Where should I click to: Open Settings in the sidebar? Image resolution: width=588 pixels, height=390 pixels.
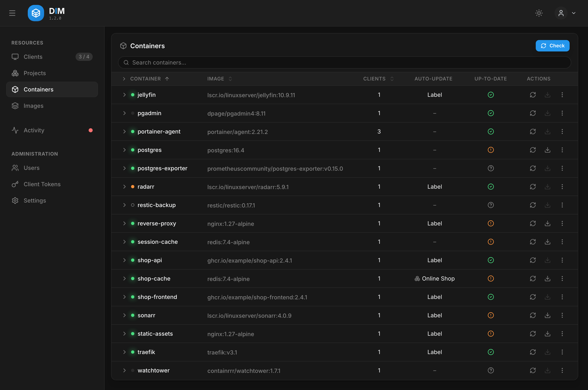(52, 201)
